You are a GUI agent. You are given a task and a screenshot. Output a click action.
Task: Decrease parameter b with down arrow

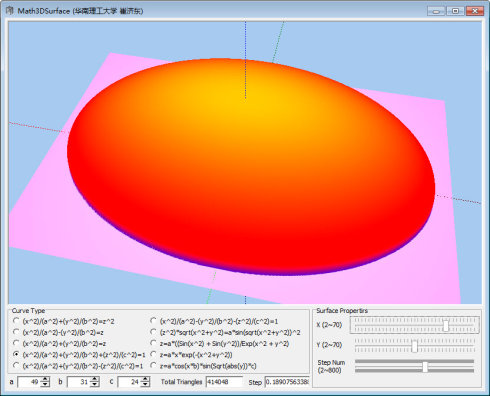[x=95, y=384]
